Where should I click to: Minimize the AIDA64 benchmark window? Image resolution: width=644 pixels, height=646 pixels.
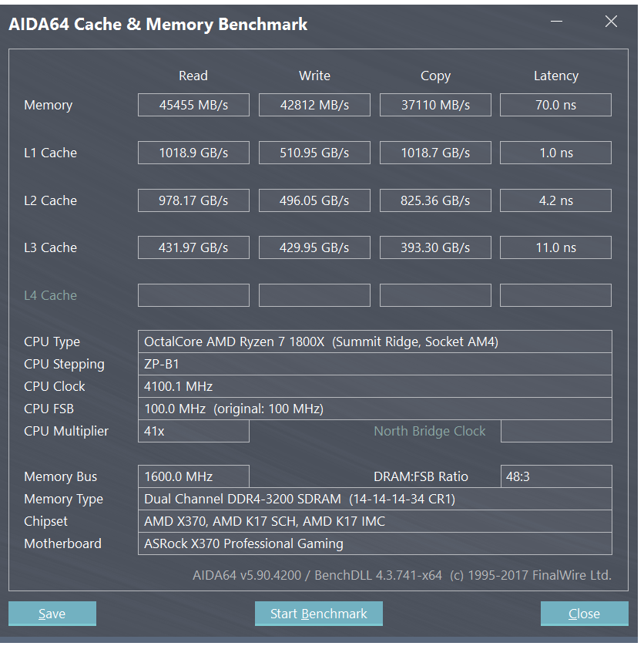pos(557,21)
